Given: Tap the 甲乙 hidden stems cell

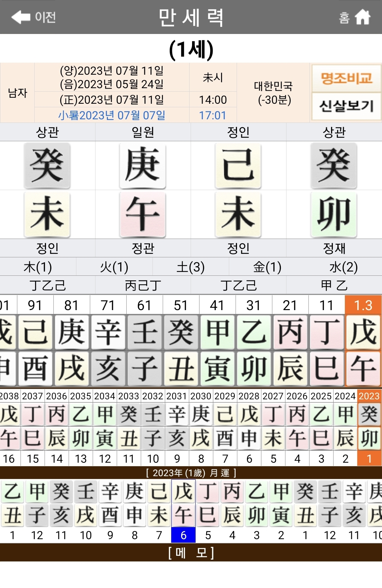Looking at the screenshot, I should click(334, 285).
